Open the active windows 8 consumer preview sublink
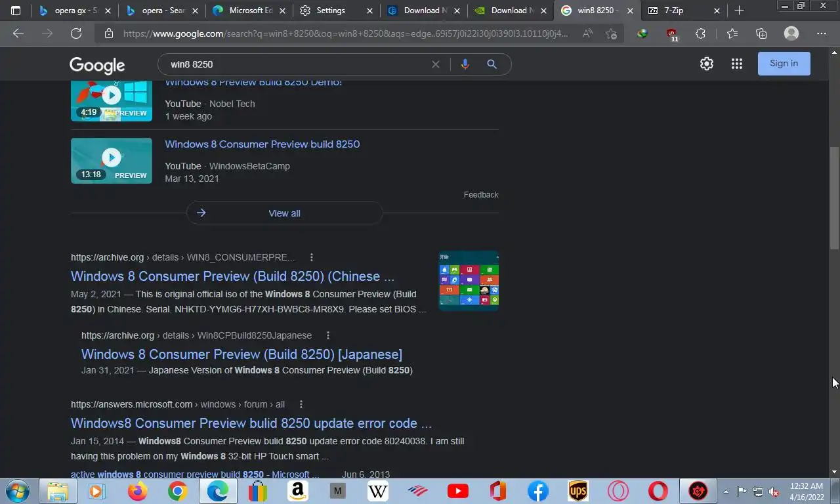 195,474
